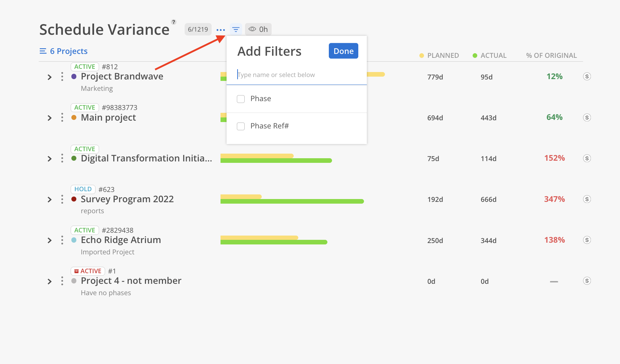Click the purple color dot for Project Brandwave
This screenshot has height=364, width=620.
click(x=74, y=77)
